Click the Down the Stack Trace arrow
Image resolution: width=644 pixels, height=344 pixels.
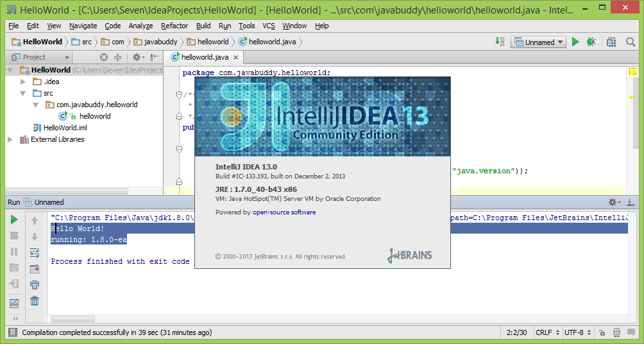(x=35, y=237)
